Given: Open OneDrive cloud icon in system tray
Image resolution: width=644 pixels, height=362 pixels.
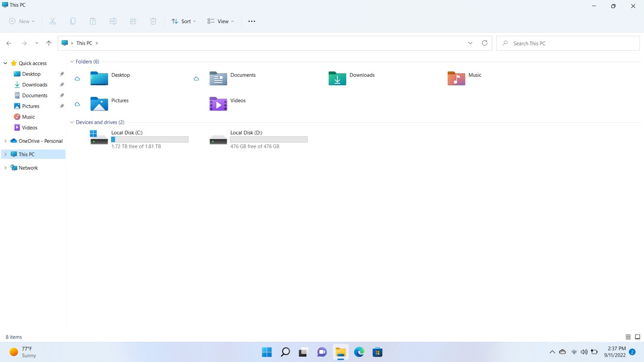Looking at the screenshot, I should [563, 352].
